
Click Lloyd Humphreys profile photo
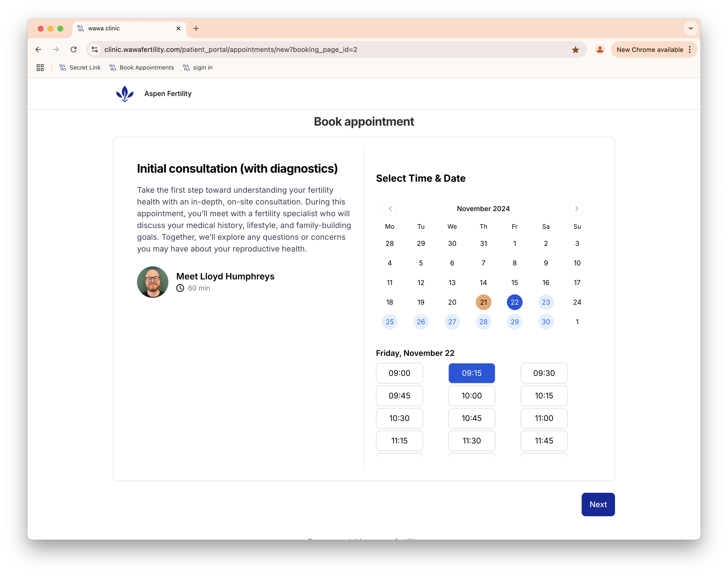tap(152, 282)
